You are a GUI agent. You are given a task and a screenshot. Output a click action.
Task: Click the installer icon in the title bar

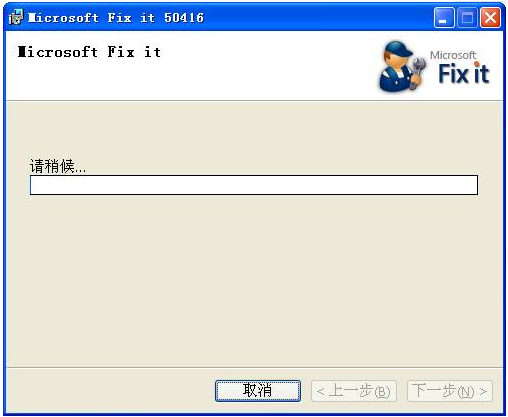(16, 17)
